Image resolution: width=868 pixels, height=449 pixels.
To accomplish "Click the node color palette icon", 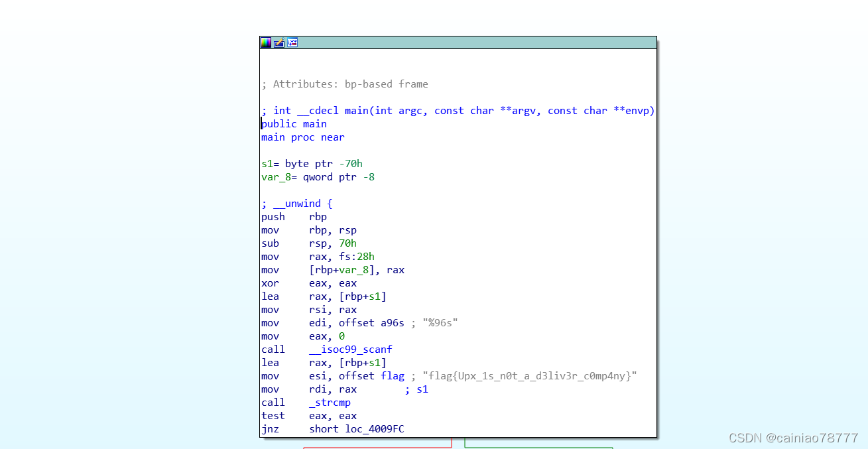I will [266, 42].
